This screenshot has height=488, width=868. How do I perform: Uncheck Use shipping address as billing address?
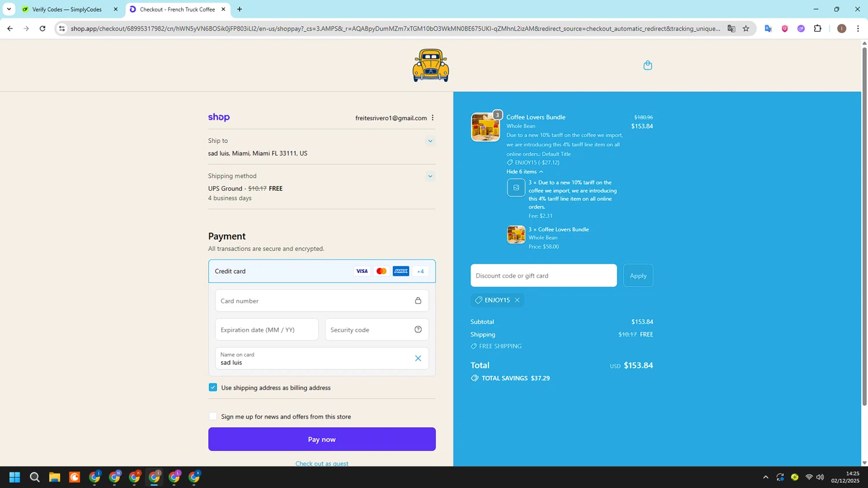[x=213, y=387]
